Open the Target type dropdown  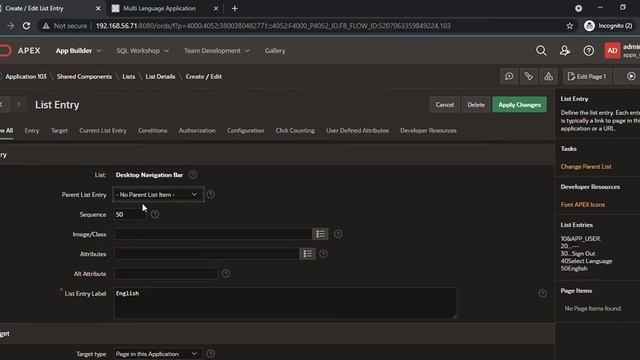pyautogui.click(x=158, y=354)
